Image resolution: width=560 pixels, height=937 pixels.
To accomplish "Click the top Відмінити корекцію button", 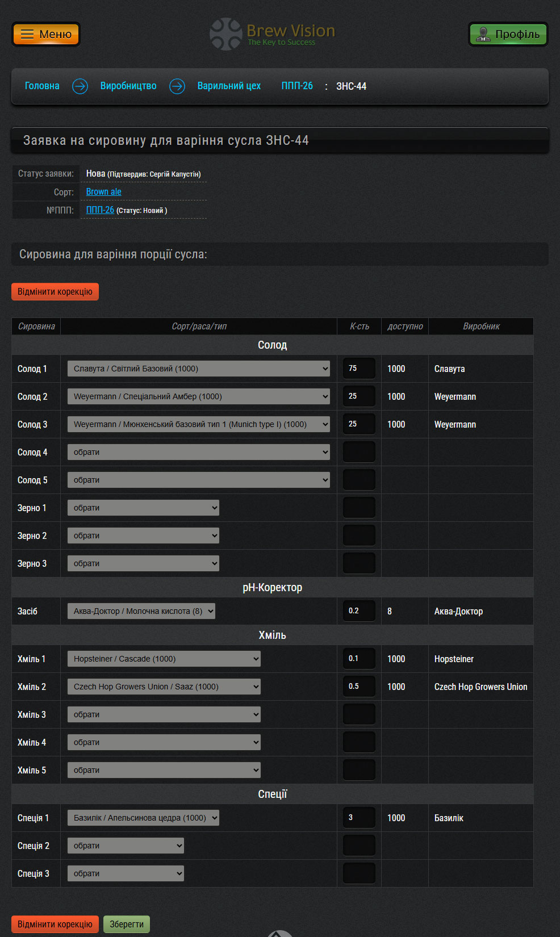I will (x=55, y=292).
